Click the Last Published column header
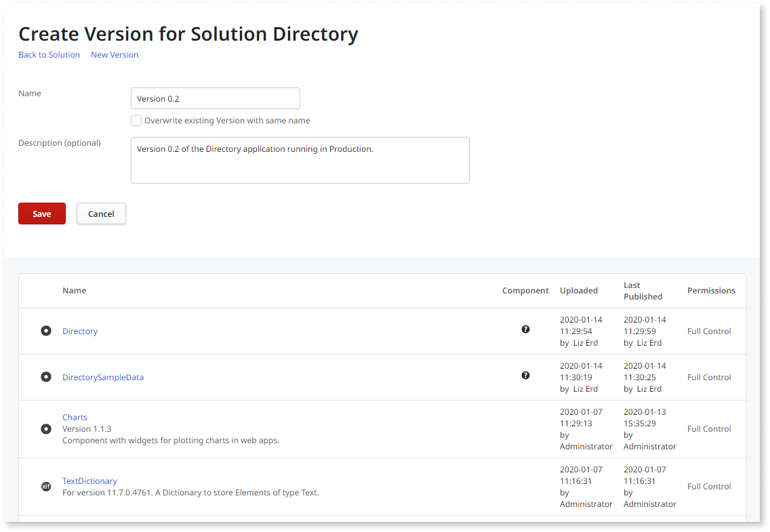The height and width of the screenshot is (532, 770). 643,291
